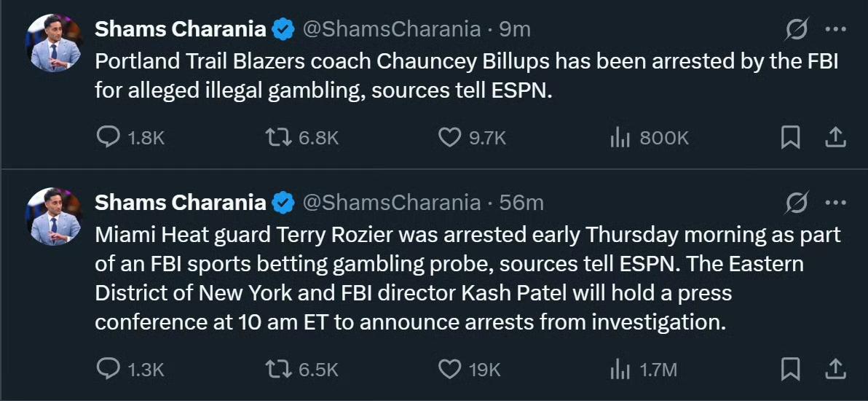868x401 pixels.
Task: Like the Terry Rozier arrest tweet
Action: (451, 370)
